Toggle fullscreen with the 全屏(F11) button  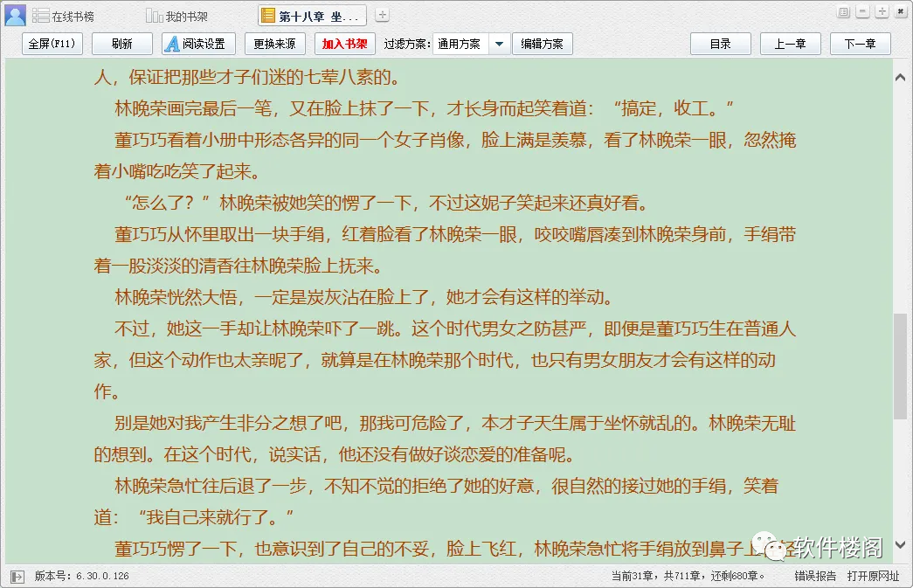(52, 43)
